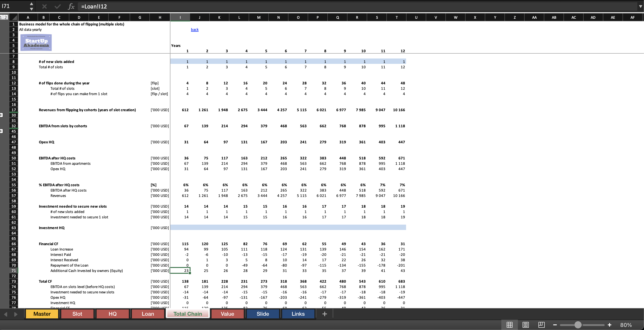
Task: Click 'Additional Cash Invested by owners (Equity)' label
Action: pos(87,271)
